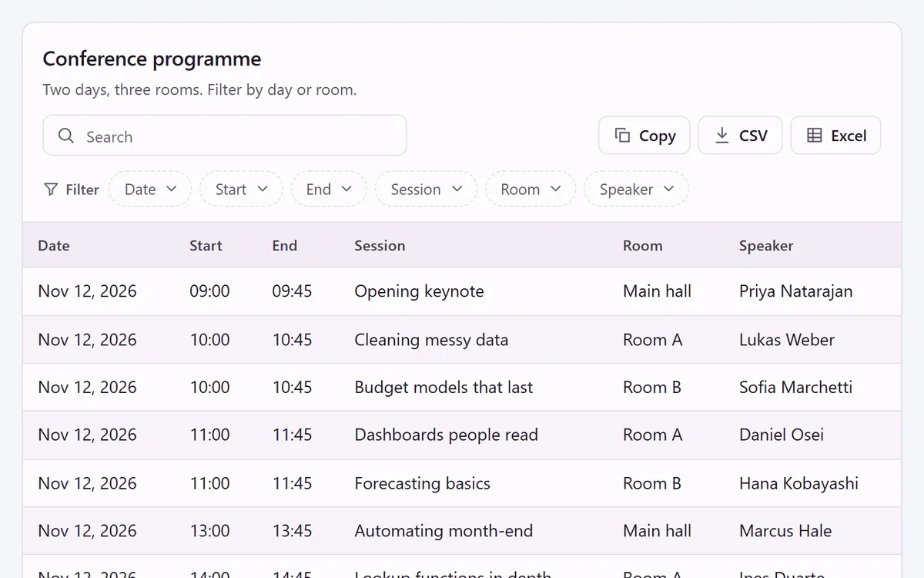The width and height of the screenshot is (924, 578).
Task: Copy the table with Copy button
Action: click(x=644, y=136)
